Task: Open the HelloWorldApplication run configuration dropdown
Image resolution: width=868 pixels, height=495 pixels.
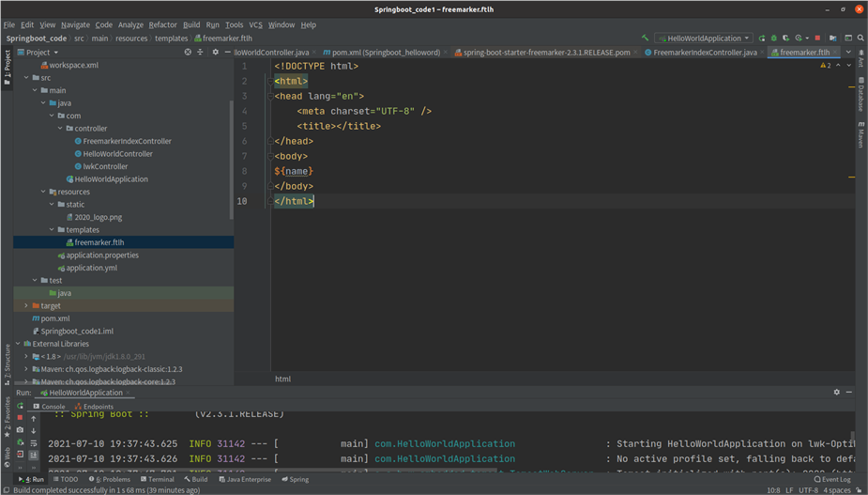Action: (703, 39)
